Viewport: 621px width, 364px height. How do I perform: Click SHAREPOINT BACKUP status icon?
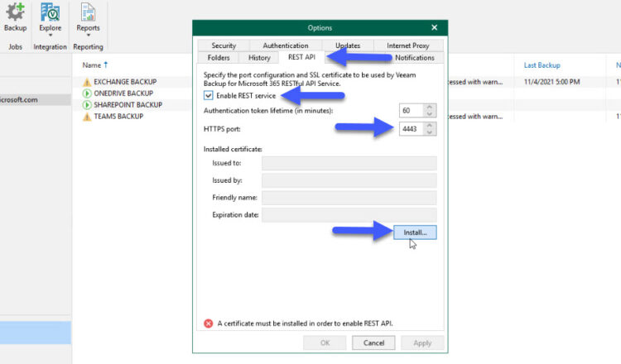(87, 105)
